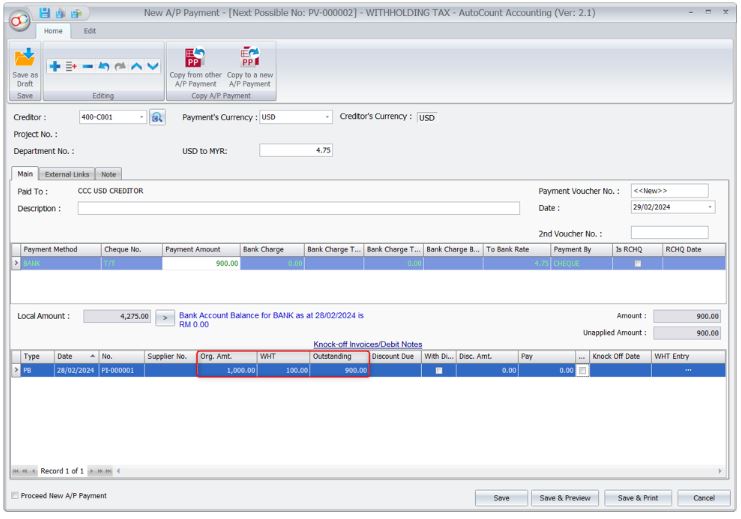
Task: Click the undo arrow icon
Action: click(x=104, y=66)
